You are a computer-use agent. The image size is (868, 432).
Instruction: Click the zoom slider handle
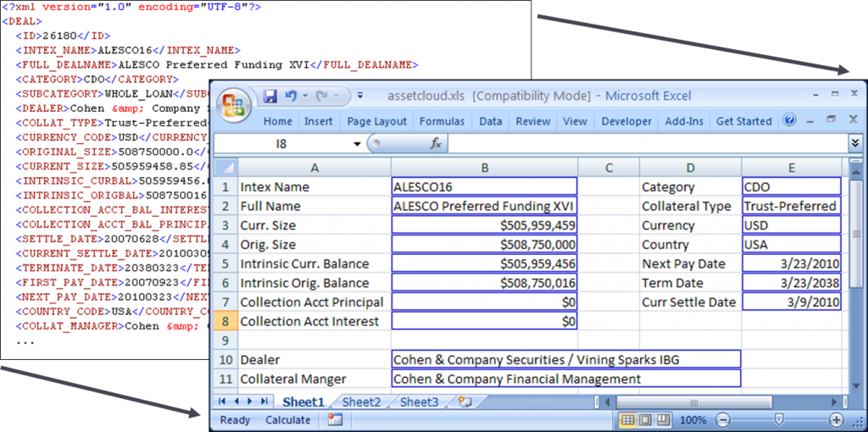(x=779, y=419)
